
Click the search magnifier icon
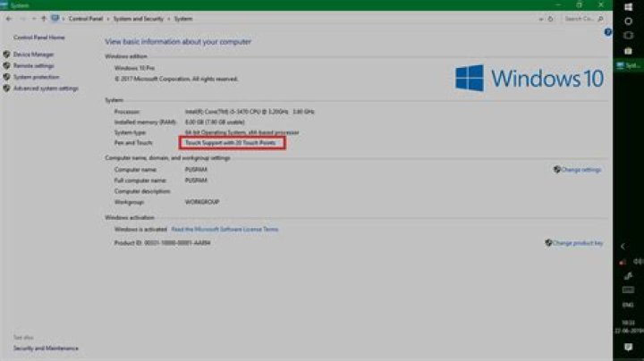click(600, 19)
